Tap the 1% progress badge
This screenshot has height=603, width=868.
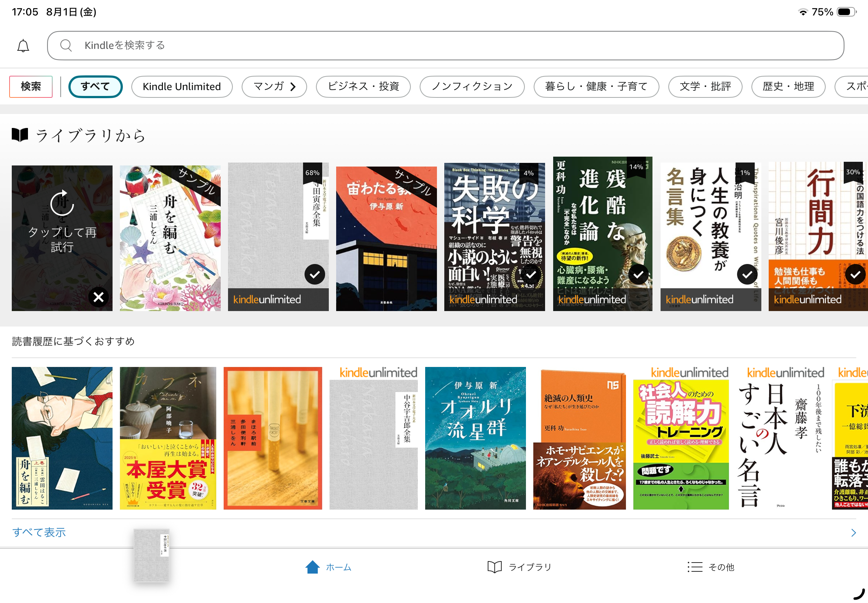point(745,173)
